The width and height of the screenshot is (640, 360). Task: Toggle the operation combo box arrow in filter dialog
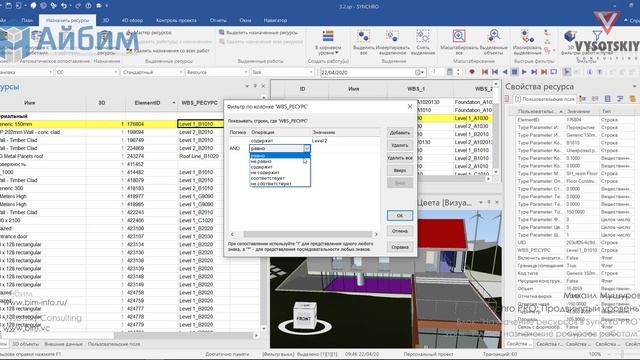tap(307, 148)
